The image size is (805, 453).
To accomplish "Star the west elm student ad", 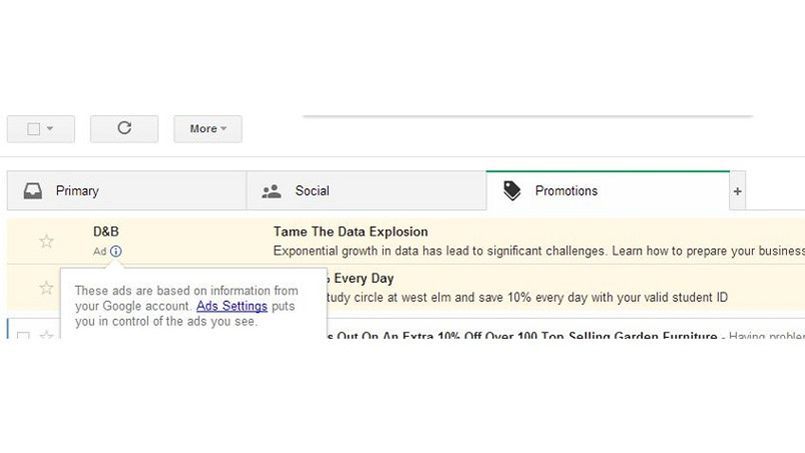I will 46,288.
